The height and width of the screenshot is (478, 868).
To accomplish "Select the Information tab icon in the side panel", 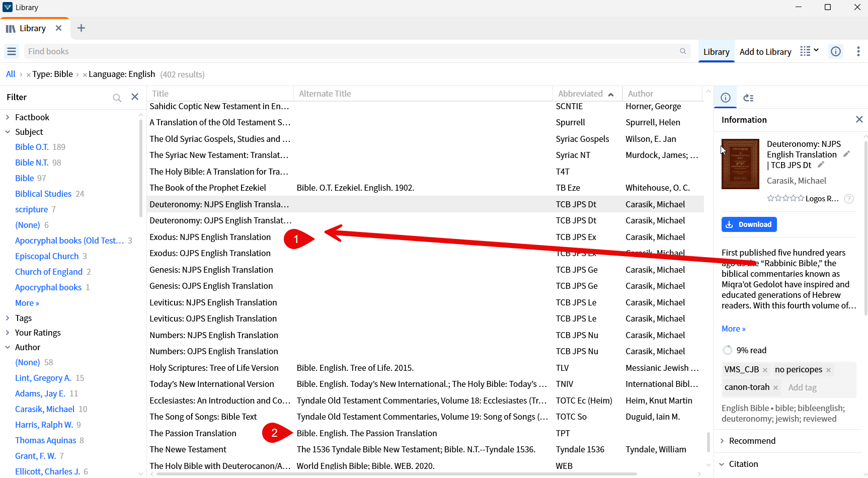I will tap(725, 98).
